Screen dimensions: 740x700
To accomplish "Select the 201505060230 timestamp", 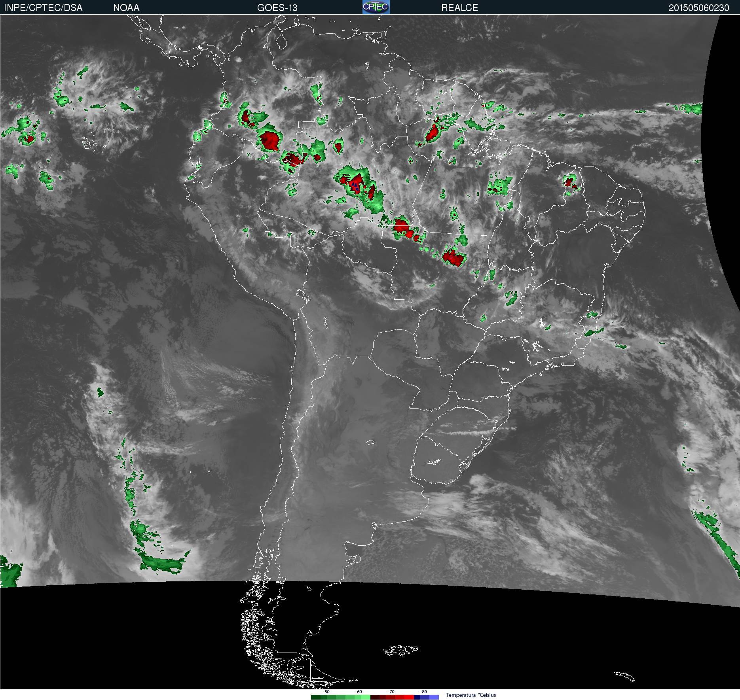I will 699,8.
